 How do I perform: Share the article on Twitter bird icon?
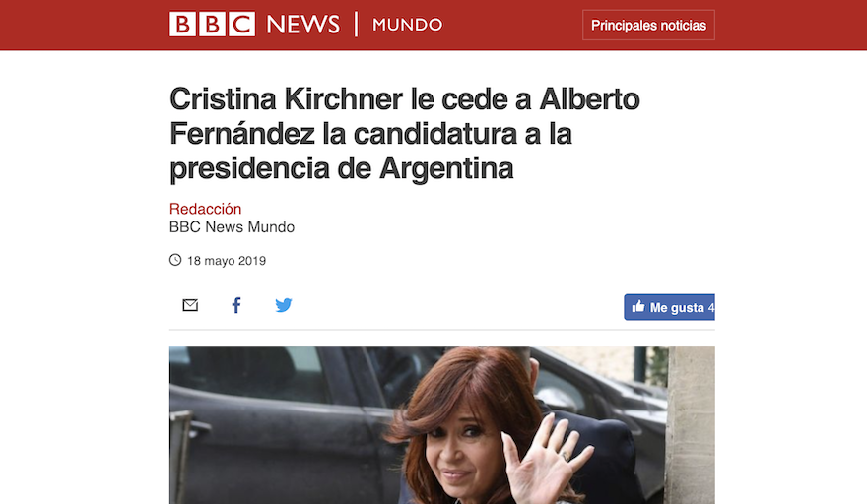[284, 305]
